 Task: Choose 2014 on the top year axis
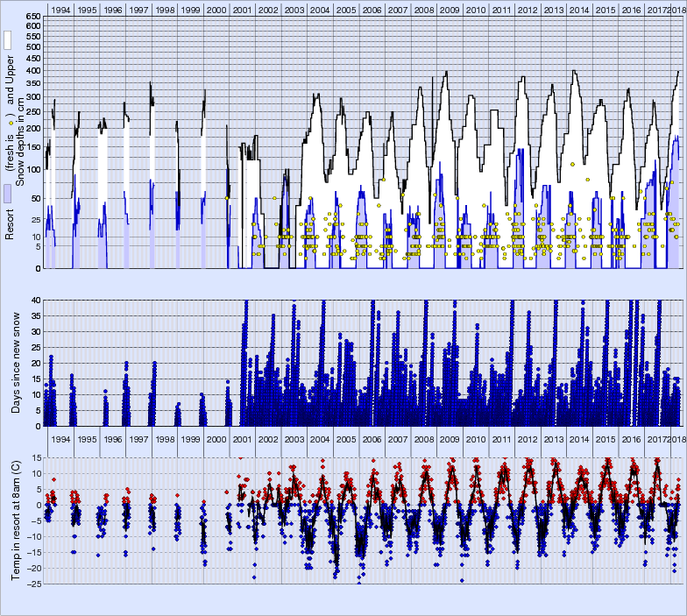coord(579,9)
